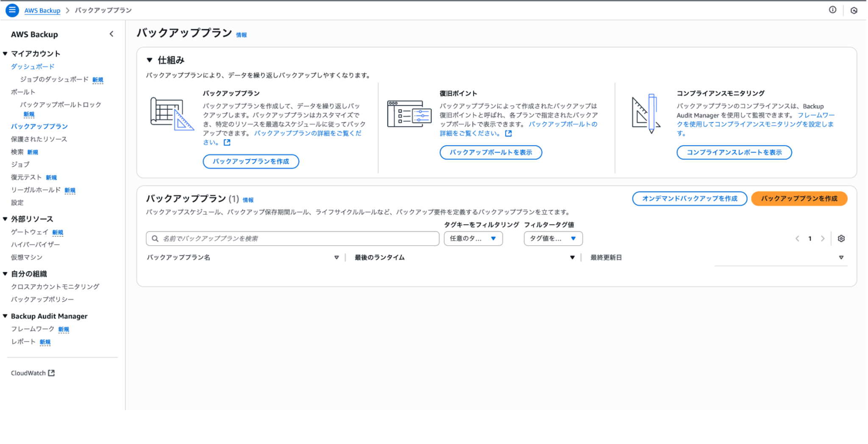Screen dimensions: 868x444
Task: Click the next page chevron in pagination
Action: (x=823, y=239)
